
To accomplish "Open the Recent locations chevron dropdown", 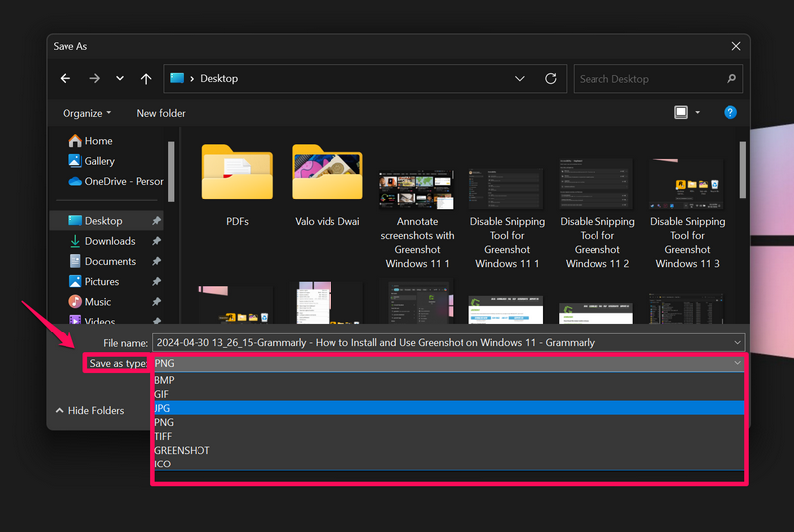I will [120, 79].
